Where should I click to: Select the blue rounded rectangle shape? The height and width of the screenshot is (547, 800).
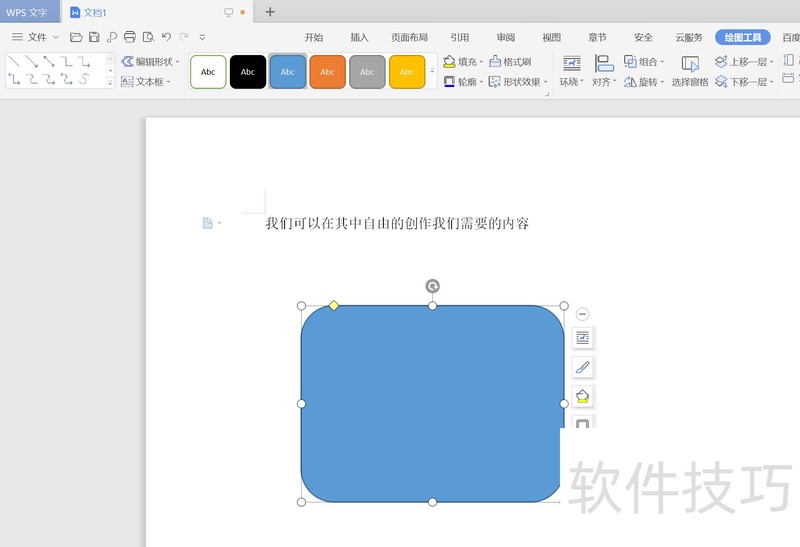(x=432, y=404)
